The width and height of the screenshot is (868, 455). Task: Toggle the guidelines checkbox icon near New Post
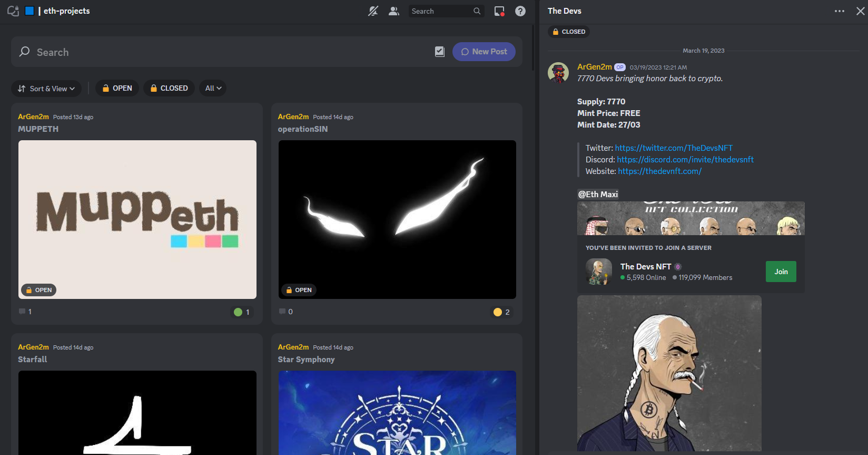click(440, 52)
